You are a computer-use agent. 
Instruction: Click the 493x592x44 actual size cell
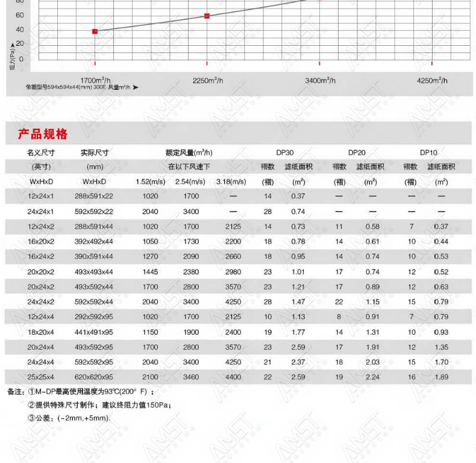click(94, 287)
